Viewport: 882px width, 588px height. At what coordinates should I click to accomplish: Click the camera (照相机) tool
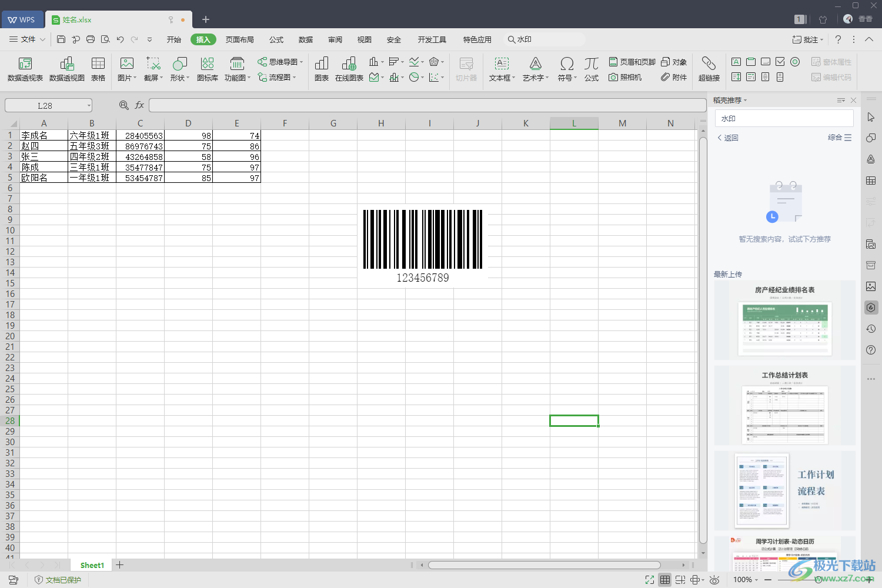(x=625, y=77)
